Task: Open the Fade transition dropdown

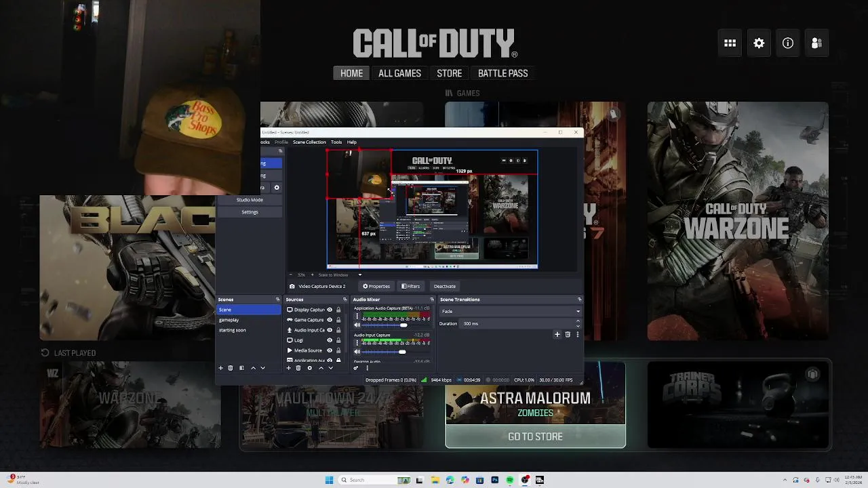Action: coord(510,311)
